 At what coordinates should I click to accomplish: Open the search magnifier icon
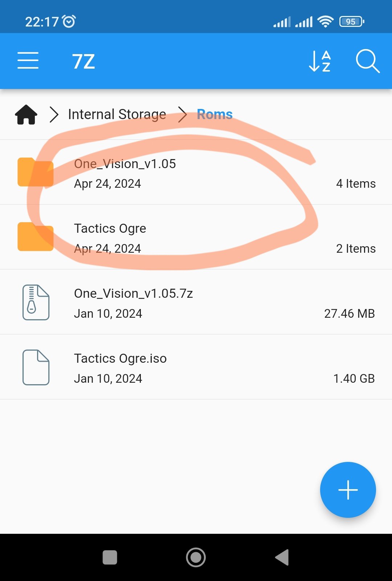click(x=367, y=61)
